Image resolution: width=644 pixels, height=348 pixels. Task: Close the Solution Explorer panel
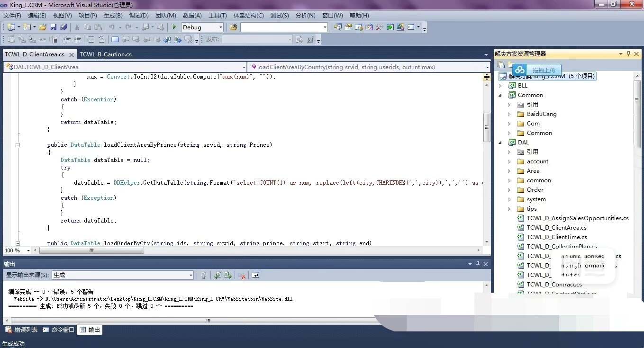pos(637,54)
